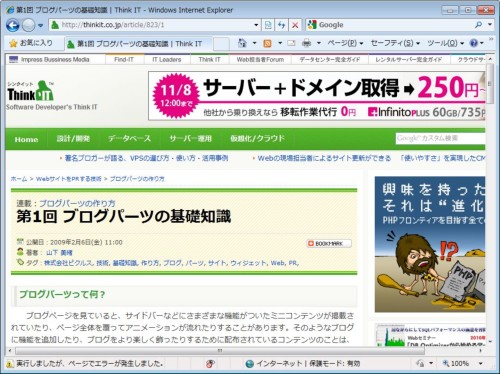Open レンタルサーバー完全ガイド site tab

point(408,60)
